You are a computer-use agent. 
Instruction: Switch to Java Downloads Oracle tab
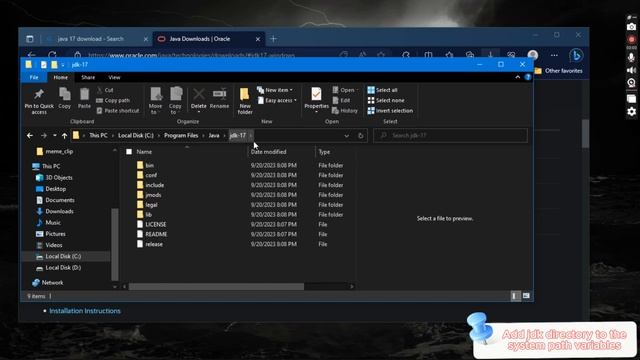pos(208,39)
